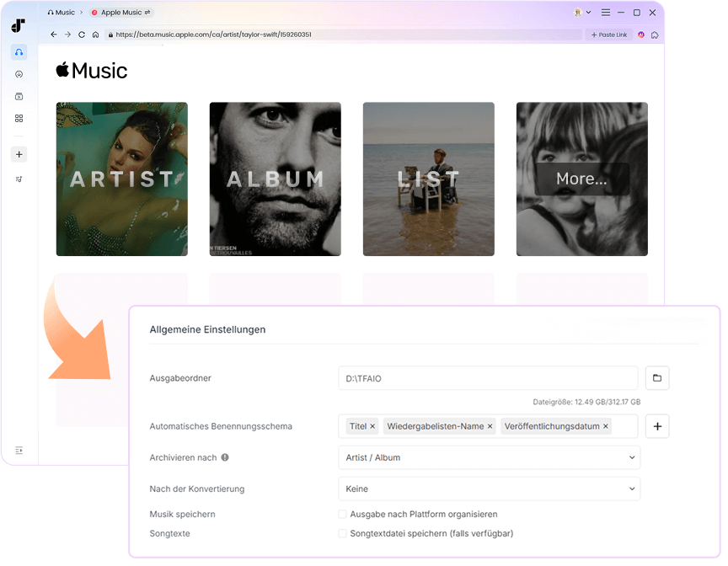Open the browser profile dropdown arrow
Image resolution: width=728 pixels, height=566 pixels.
590,13
